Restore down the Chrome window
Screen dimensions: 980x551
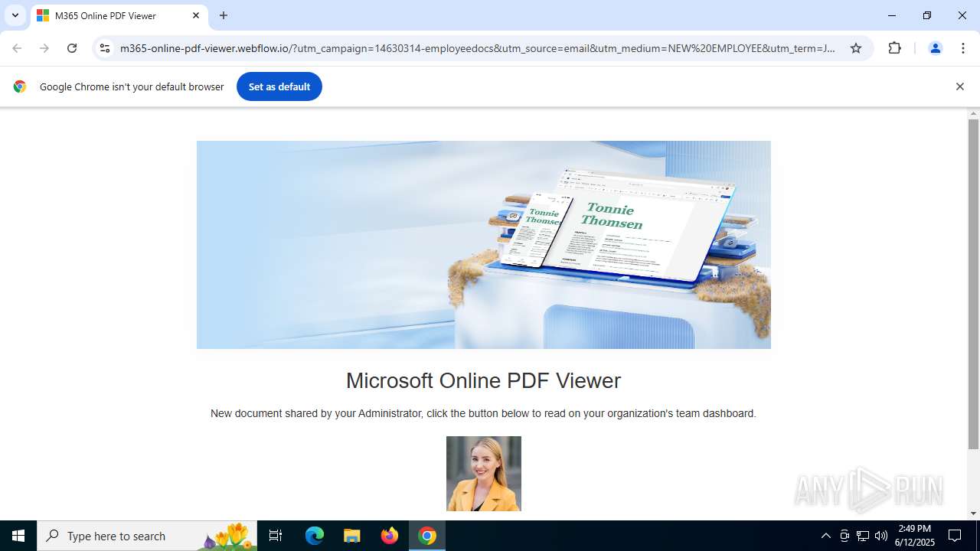[x=927, y=15]
